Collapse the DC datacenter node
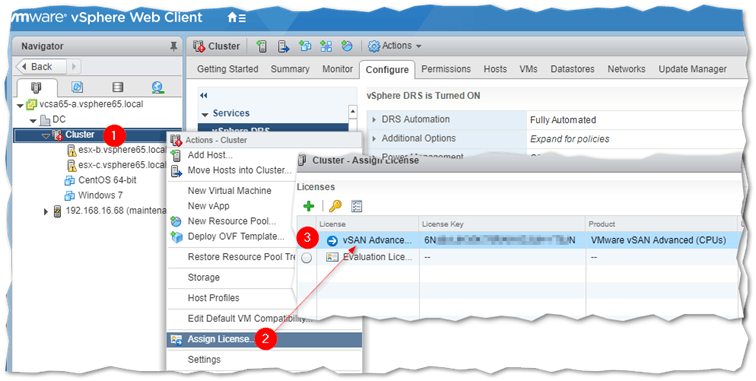Image resolution: width=756 pixels, height=381 pixels. coord(33,120)
